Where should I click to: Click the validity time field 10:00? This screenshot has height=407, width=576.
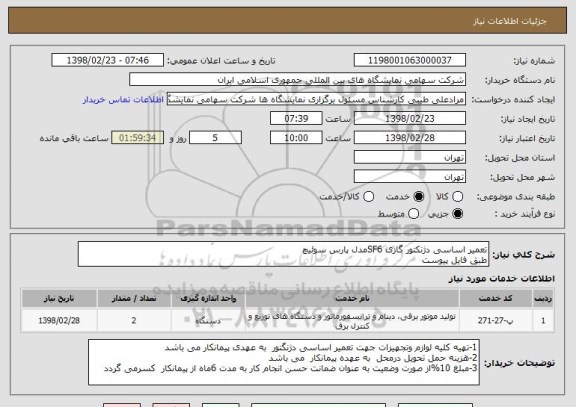click(296, 138)
